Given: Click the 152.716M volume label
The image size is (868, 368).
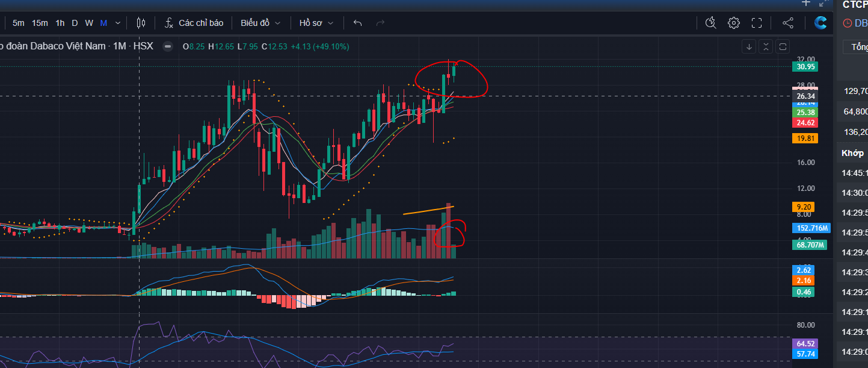Looking at the screenshot, I should click(811, 228).
